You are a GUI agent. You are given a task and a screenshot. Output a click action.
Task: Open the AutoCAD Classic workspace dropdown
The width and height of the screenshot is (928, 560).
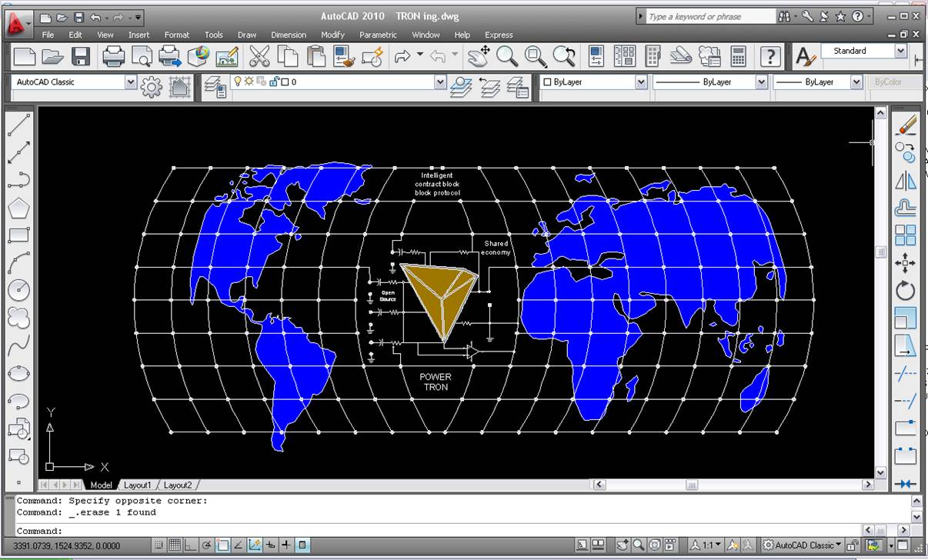[130, 82]
